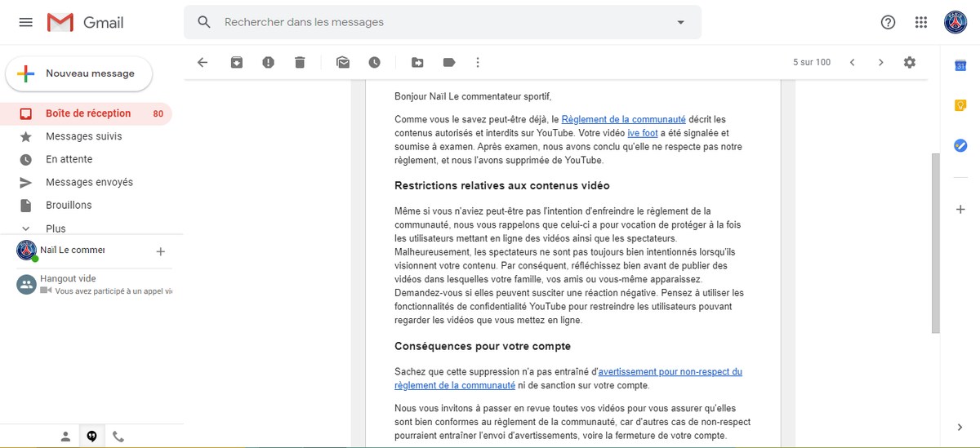
Task: Click Restrictions relatives aux contenus vidéo heading
Action: (501, 185)
